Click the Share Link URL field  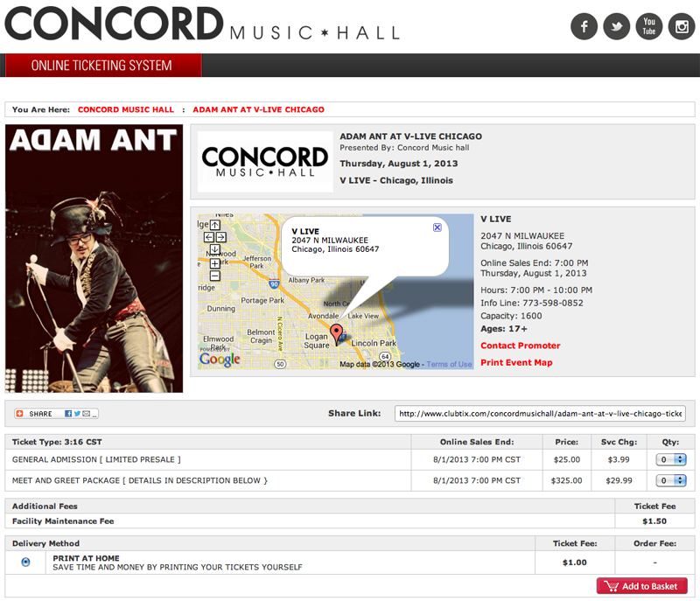540,414
